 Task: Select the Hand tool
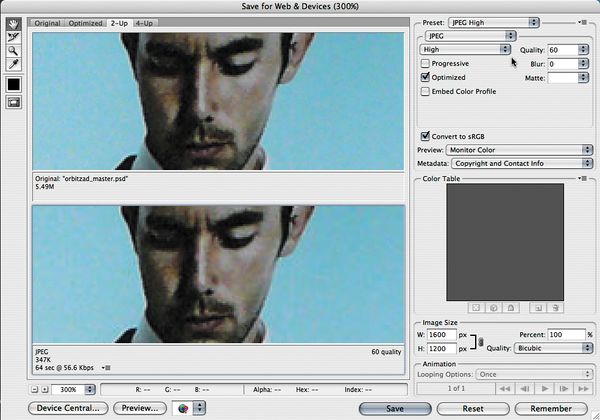15,23
